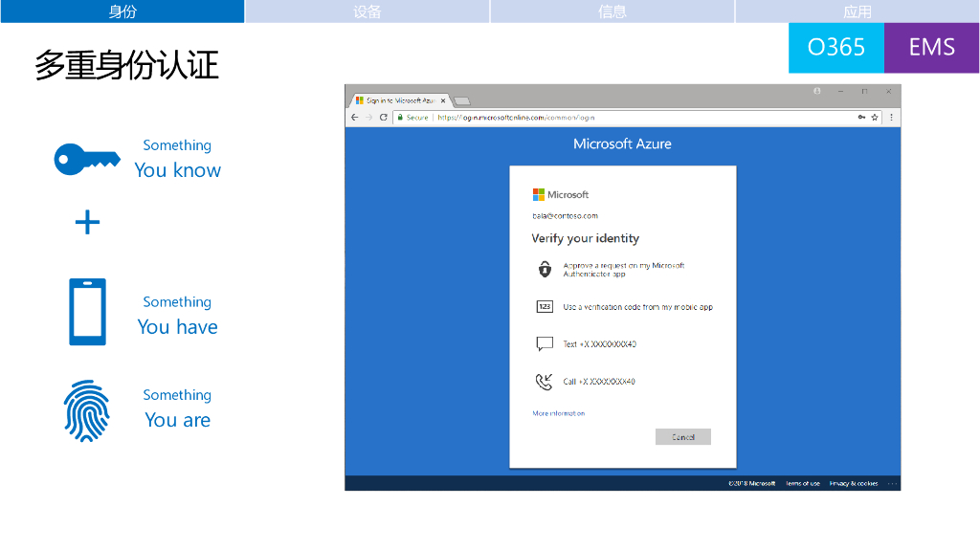980x551 pixels.
Task: Choose the 123 verification code icon
Action: pyautogui.click(x=545, y=307)
